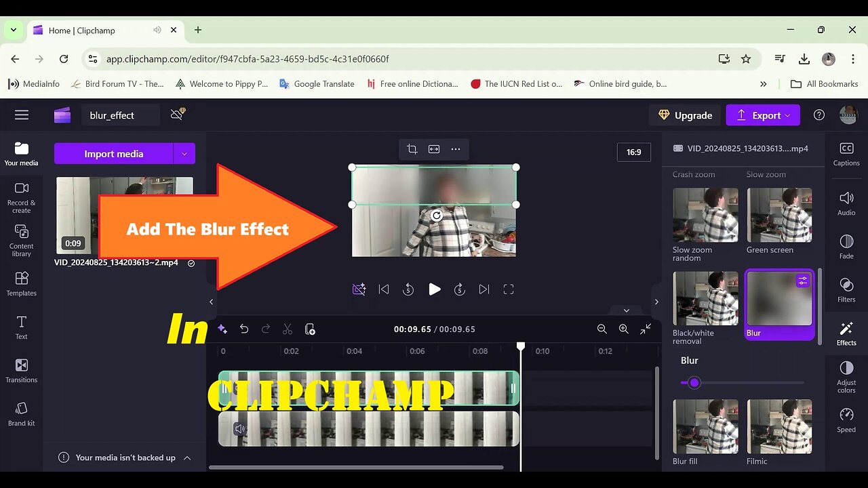
Task: Enter fullscreen preview
Action: pos(509,289)
